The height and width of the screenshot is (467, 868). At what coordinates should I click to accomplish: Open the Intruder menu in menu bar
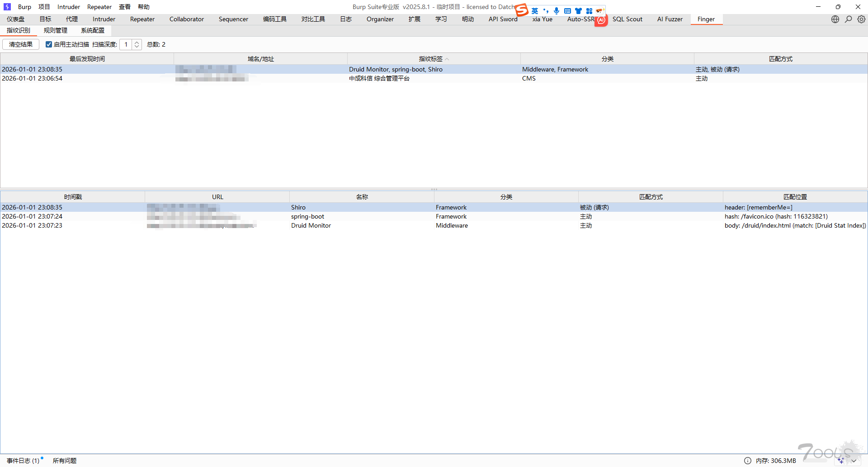pos(68,7)
